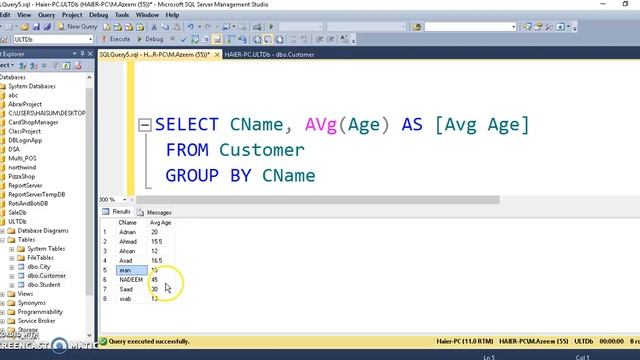
Task: Open the ULTDb available databases dropdown
Action: pyautogui.click(x=90, y=40)
